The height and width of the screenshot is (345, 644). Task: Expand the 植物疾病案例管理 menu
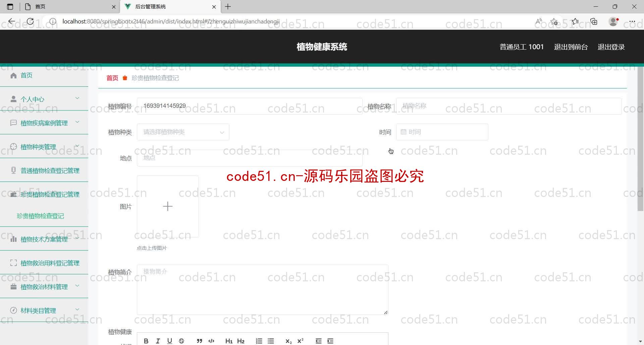44,123
